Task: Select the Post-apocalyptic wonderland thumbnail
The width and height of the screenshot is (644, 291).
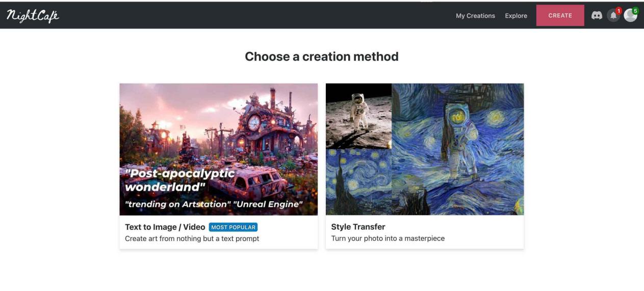Action: 219,149
